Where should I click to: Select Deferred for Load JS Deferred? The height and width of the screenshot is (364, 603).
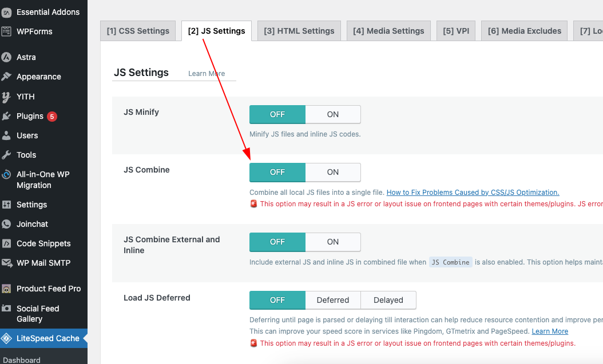coord(333,300)
